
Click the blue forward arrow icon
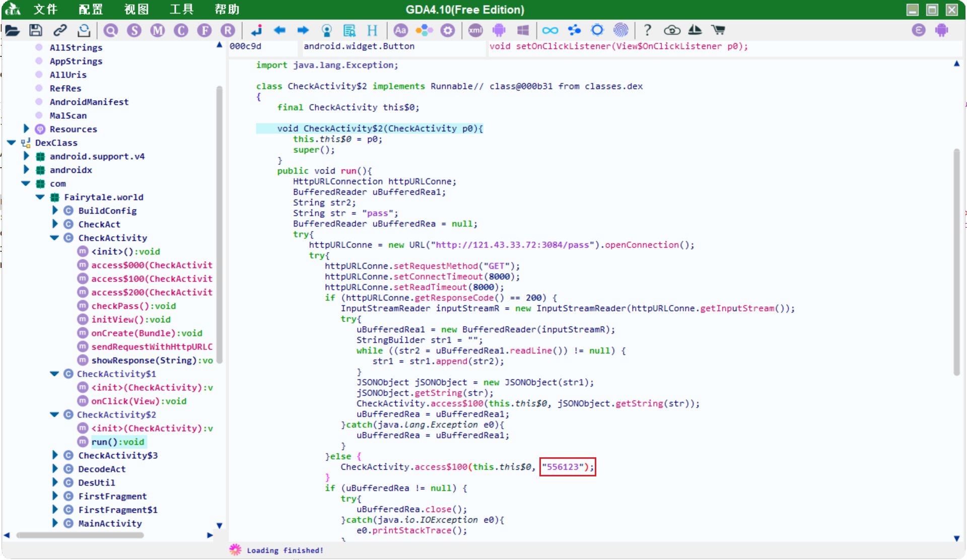303,30
